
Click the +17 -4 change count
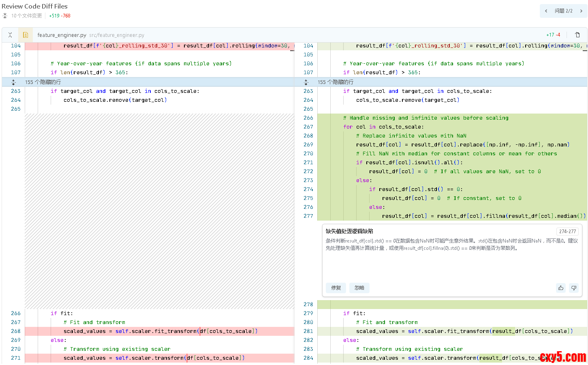tap(553, 35)
